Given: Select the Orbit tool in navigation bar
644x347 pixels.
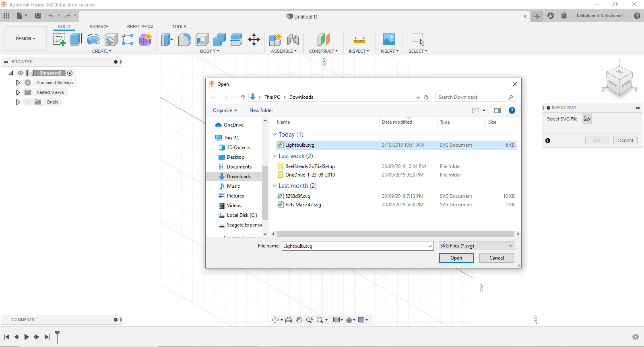Looking at the screenshot, I should (x=275, y=320).
